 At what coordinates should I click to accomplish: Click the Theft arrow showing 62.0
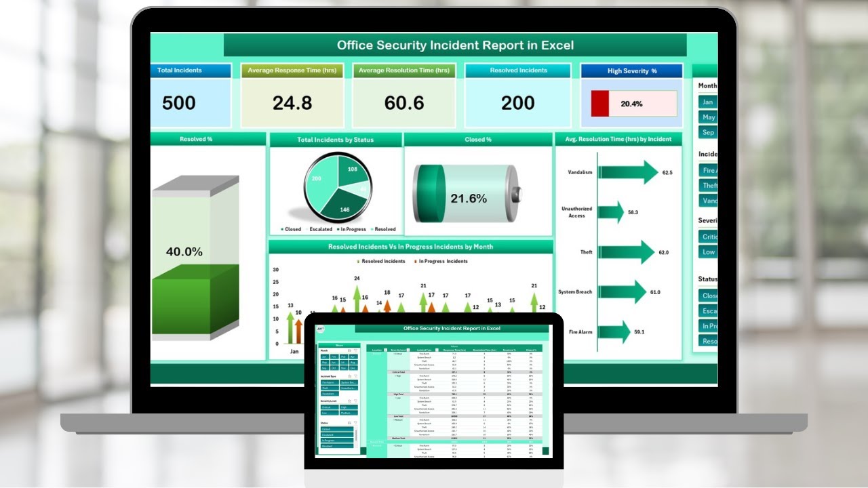pyautogui.click(x=627, y=252)
